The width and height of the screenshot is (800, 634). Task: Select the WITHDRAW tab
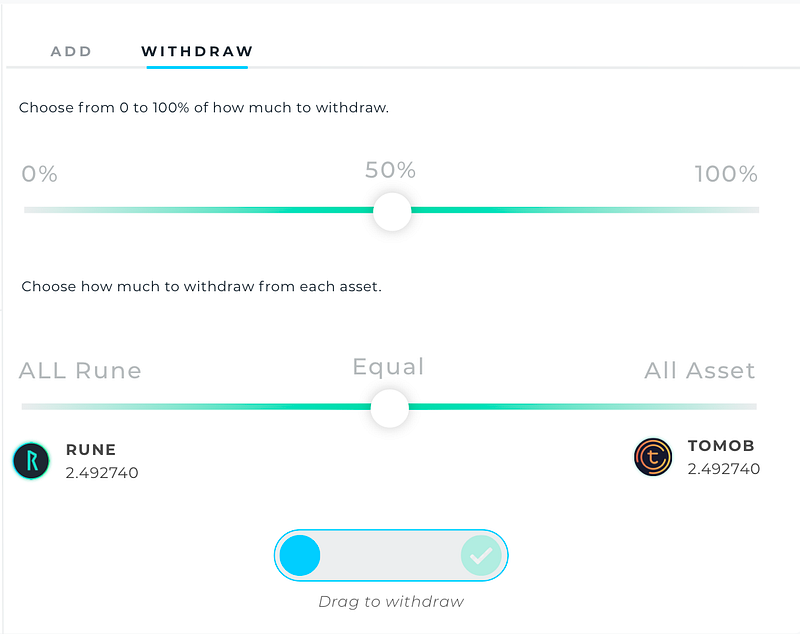pyautogui.click(x=197, y=51)
